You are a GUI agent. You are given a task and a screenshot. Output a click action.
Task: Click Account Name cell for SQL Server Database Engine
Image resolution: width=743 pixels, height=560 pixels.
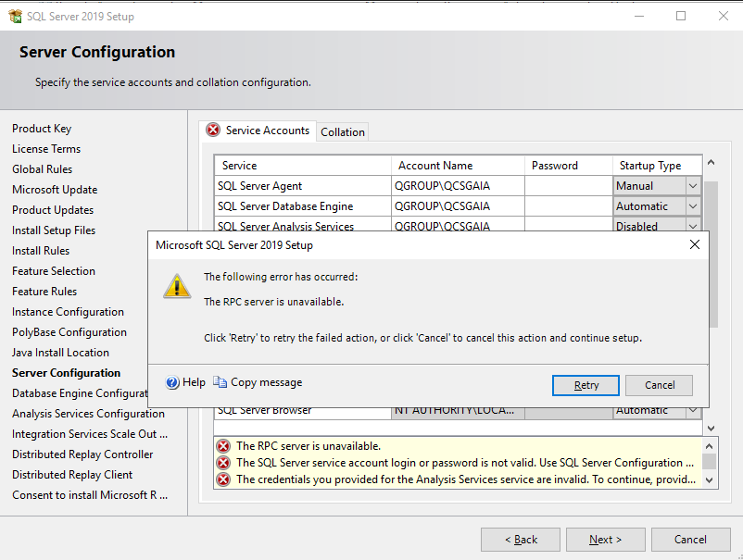pos(458,205)
